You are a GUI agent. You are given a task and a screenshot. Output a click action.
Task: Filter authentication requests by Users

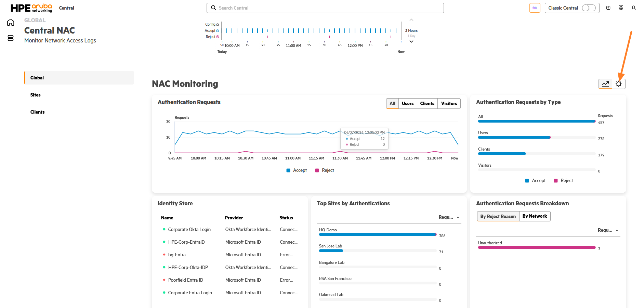pyautogui.click(x=408, y=103)
